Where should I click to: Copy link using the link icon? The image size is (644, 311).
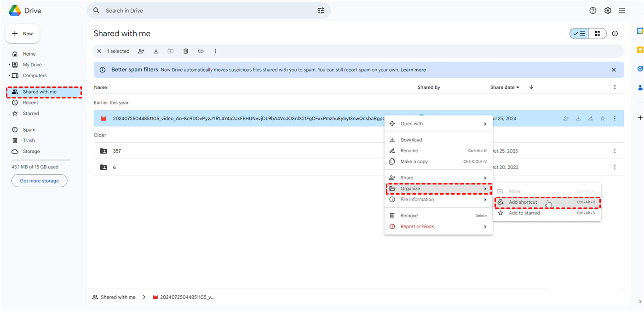(201, 51)
